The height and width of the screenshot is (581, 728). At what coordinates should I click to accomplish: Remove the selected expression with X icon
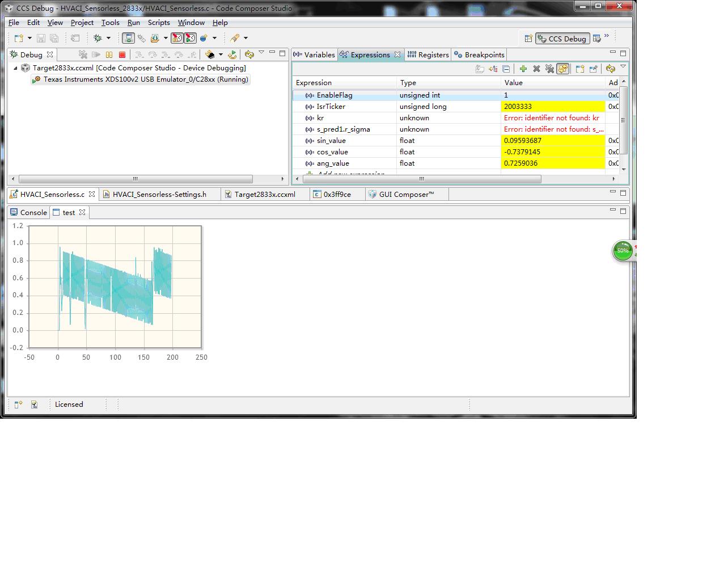[536, 69]
